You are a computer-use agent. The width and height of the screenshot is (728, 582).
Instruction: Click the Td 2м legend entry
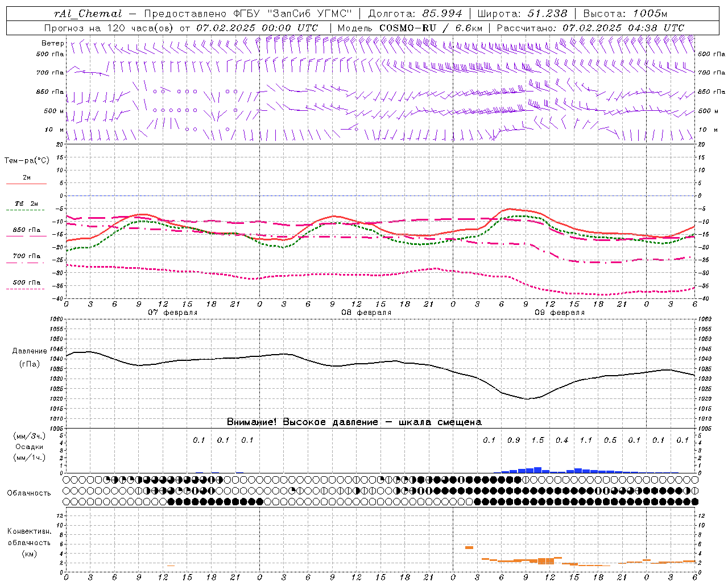pyautogui.click(x=26, y=203)
